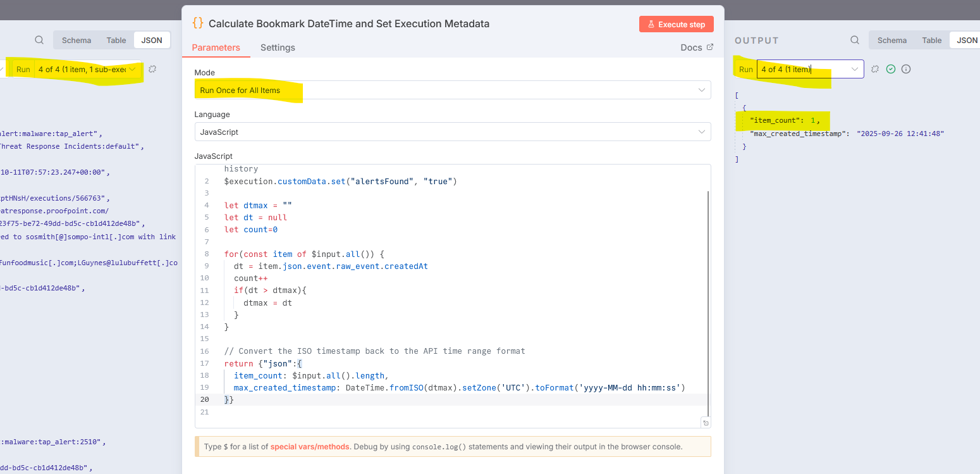The width and height of the screenshot is (980, 474).
Task: Open the output info circle icon
Action: click(x=906, y=69)
